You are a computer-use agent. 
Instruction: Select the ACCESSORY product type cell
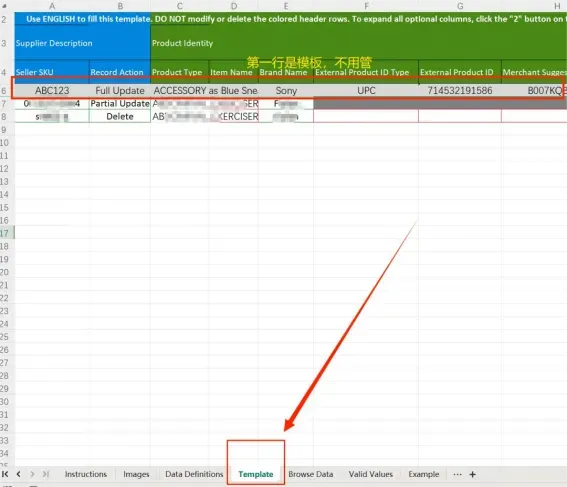point(180,90)
